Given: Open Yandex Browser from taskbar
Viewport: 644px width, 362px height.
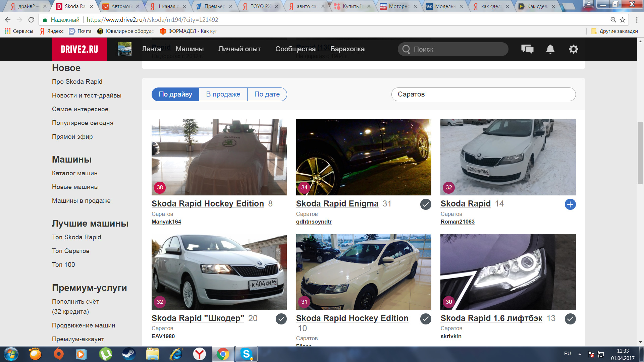Looking at the screenshot, I should coord(199,354).
